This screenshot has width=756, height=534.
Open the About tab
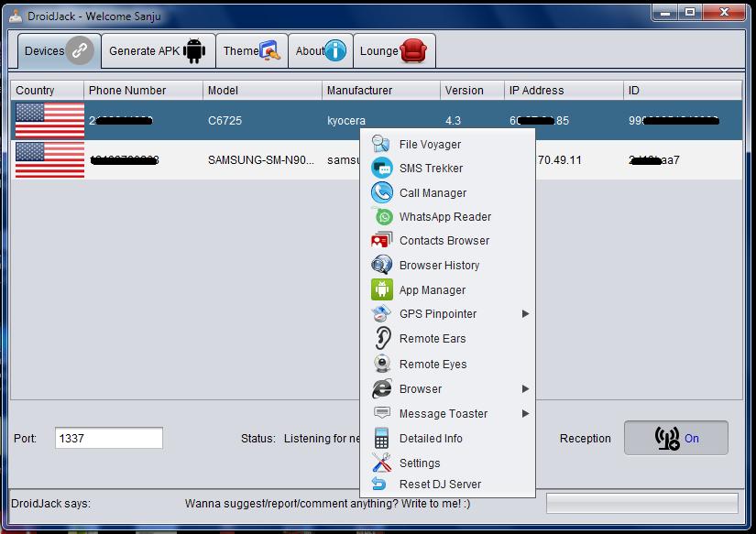[x=320, y=51]
